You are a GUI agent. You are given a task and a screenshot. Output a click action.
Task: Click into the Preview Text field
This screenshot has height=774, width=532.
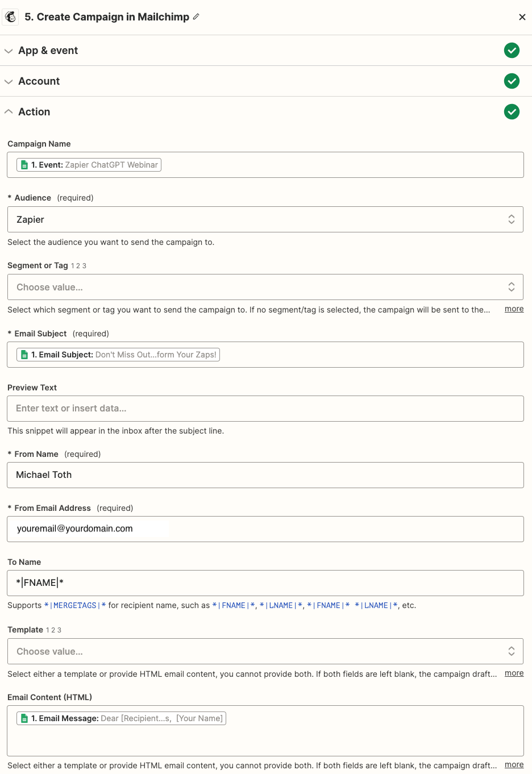coord(265,409)
